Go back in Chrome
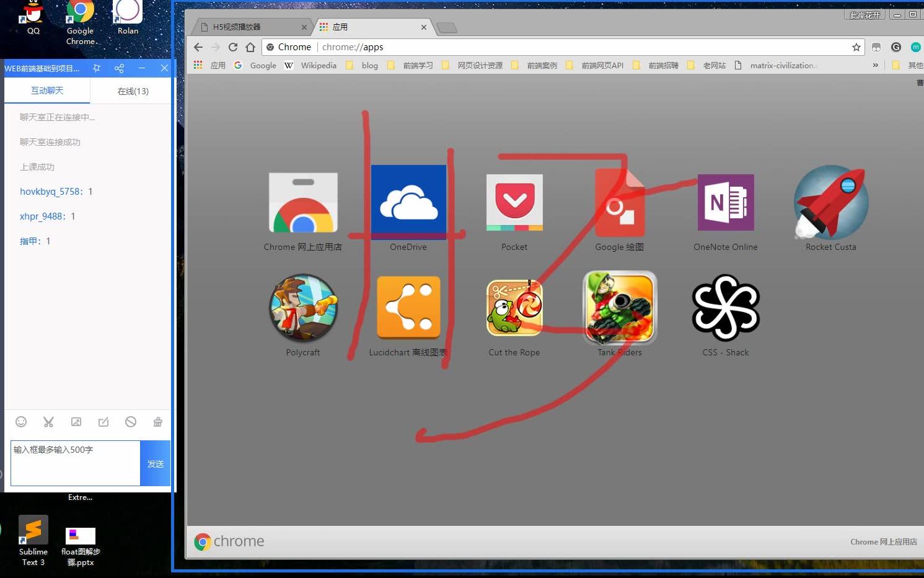The height and width of the screenshot is (578, 924). click(x=198, y=47)
